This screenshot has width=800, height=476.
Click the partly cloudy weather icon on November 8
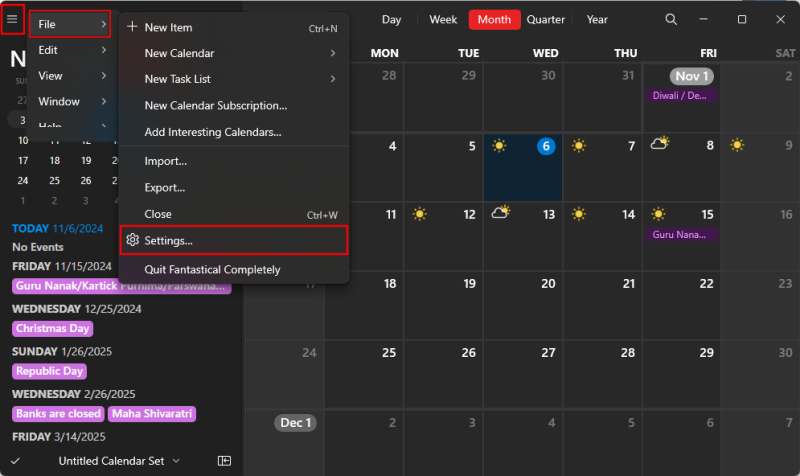pyautogui.click(x=659, y=146)
